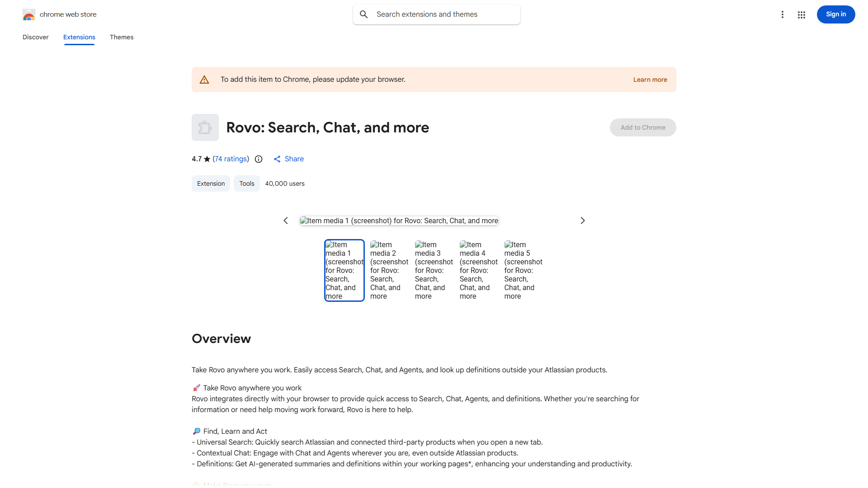Click the Chrome Web Store rainbow logo
Screen dimensions: 868x488
tap(29, 15)
